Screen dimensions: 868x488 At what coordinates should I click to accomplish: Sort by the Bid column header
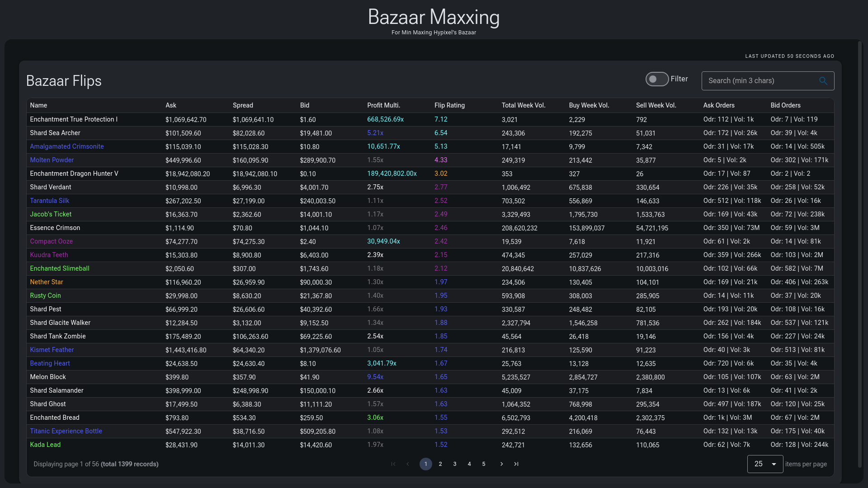point(305,105)
